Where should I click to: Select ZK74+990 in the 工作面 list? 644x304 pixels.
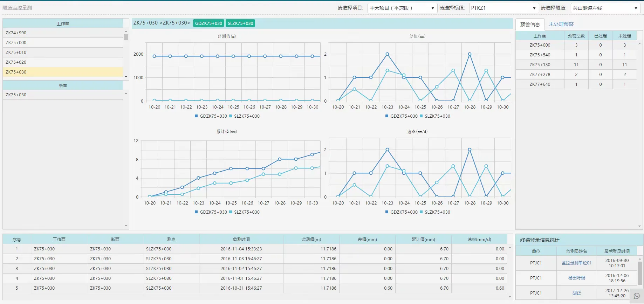click(63, 33)
